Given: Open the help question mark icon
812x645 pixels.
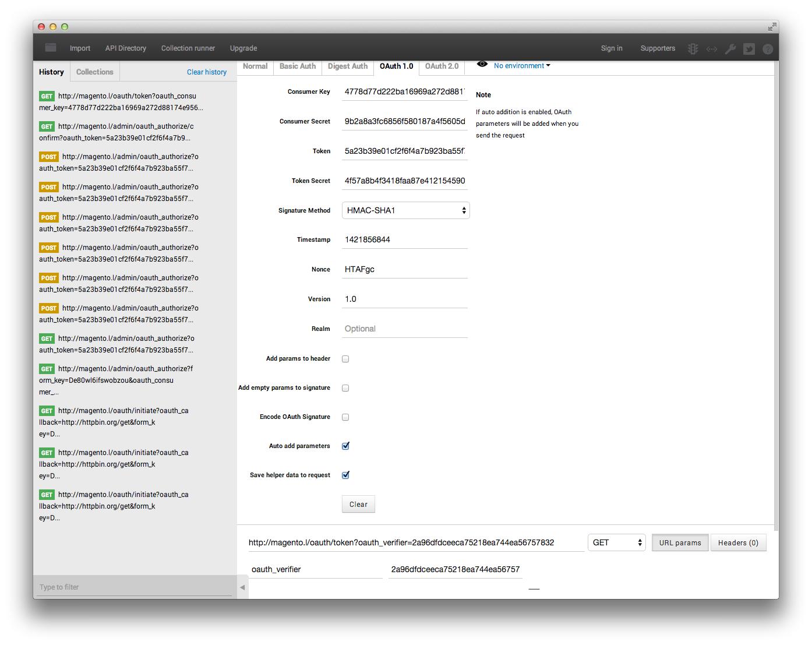Looking at the screenshot, I should (768, 49).
